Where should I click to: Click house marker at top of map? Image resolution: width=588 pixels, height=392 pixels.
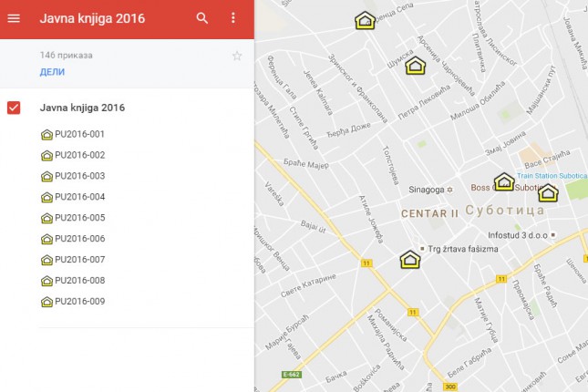pyautogui.click(x=365, y=21)
